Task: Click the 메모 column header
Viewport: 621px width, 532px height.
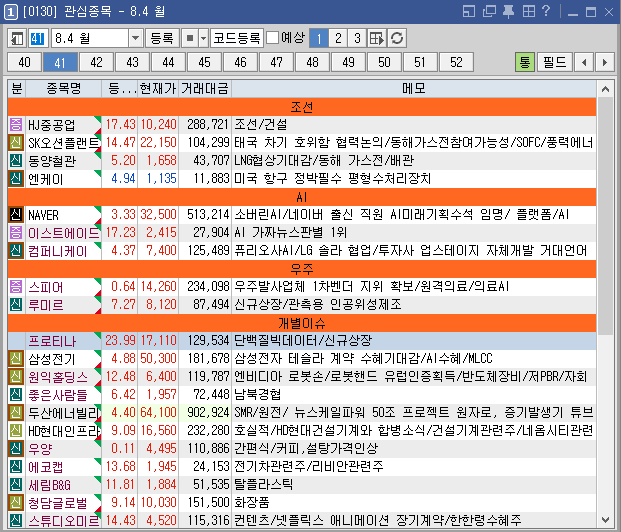Action: click(x=414, y=88)
